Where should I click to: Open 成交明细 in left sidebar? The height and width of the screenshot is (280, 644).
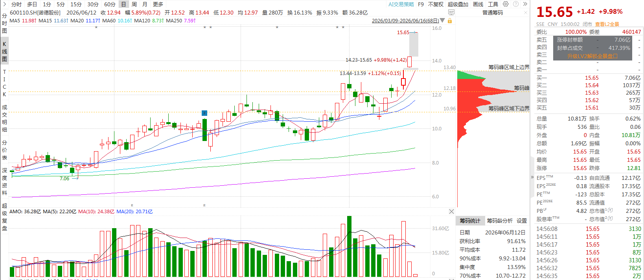click(4, 118)
